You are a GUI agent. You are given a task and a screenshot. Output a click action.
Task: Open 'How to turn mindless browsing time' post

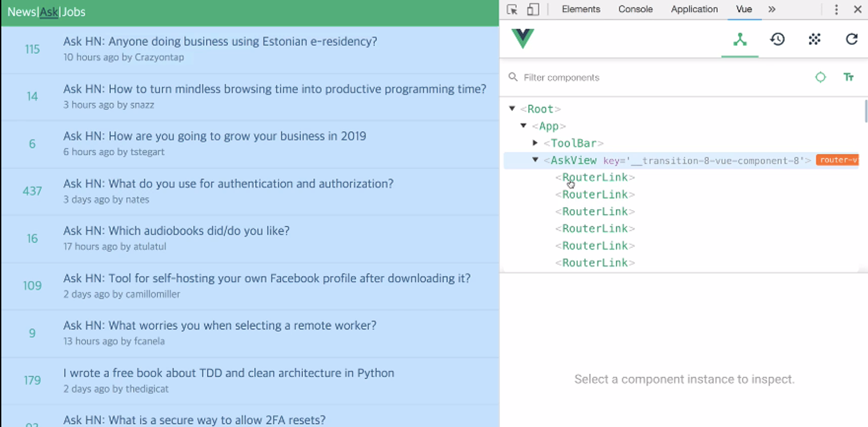tap(275, 89)
